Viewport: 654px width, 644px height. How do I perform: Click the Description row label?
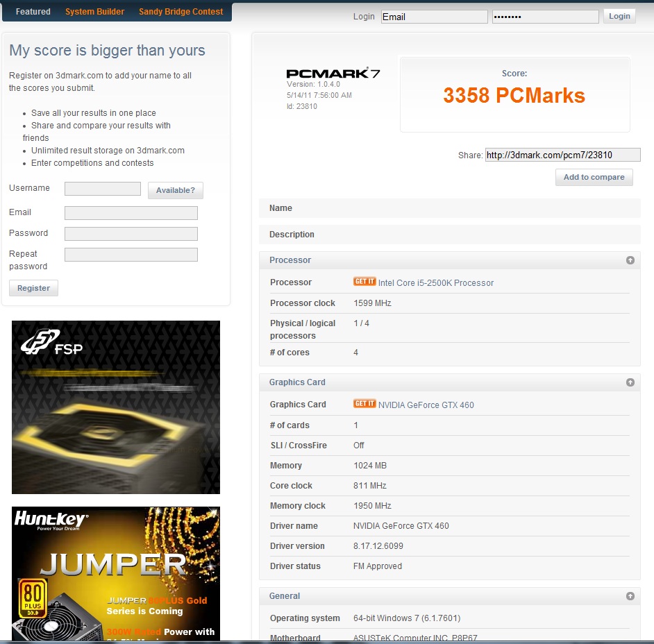[292, 235]
